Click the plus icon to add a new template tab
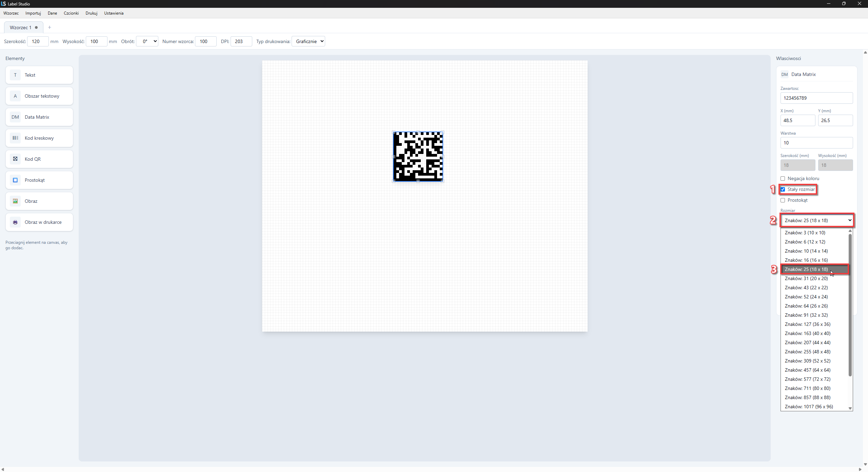This screenshot has height=472, width=868. click(50, 27)
